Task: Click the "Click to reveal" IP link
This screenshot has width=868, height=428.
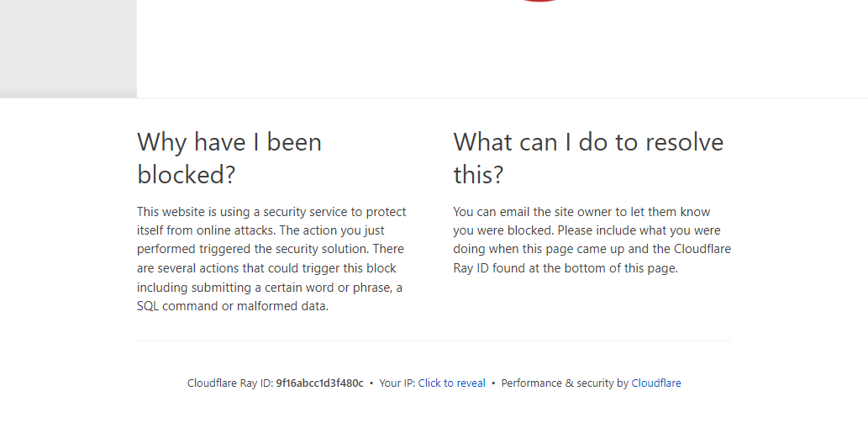Action: (x=451, y=383)
